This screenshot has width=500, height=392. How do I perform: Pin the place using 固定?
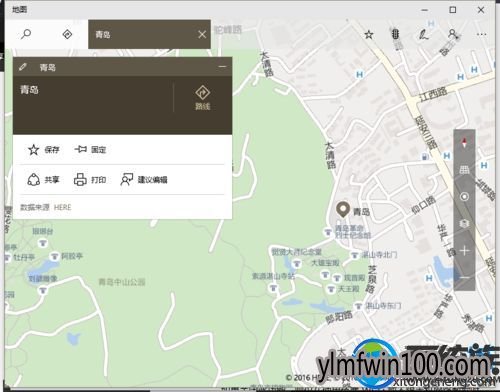point(90,150)
